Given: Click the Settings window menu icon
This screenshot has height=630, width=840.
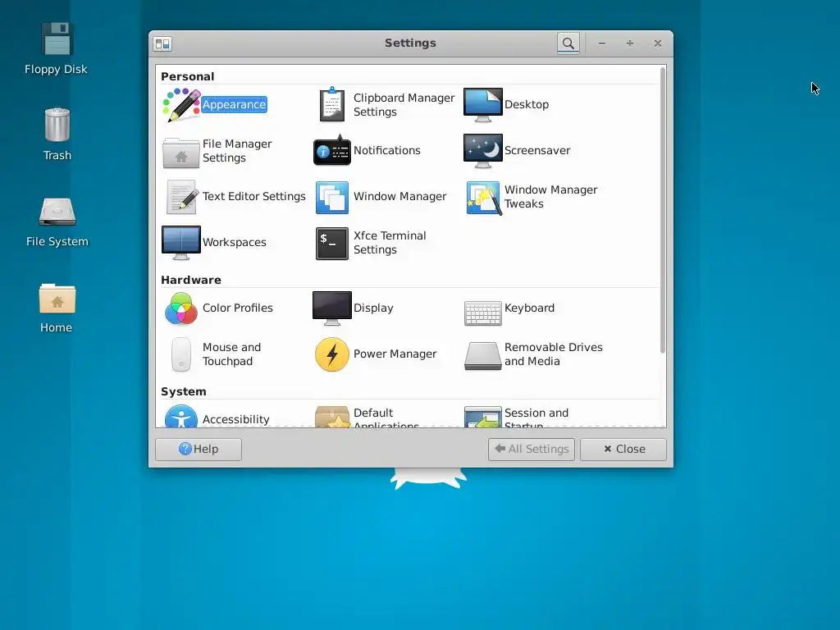Looking at the screenshot, I should (x=162, y=44).
